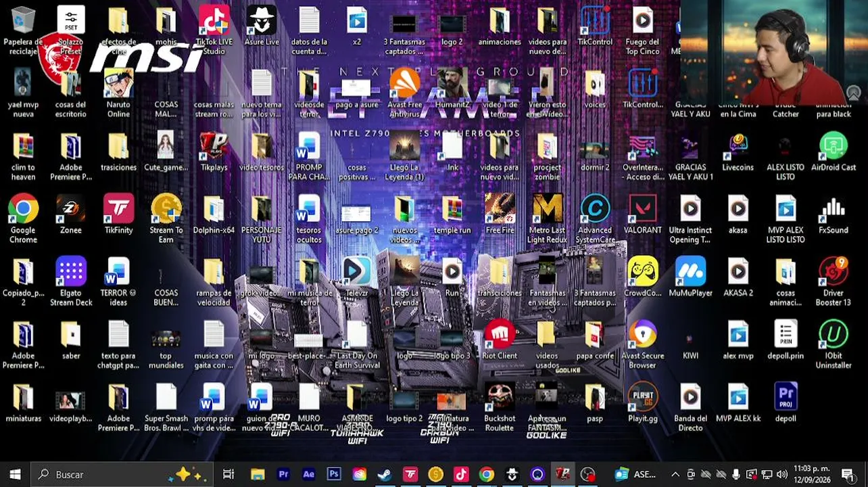Open TikTok from the taskbar
This screenshot has width=868, height=487.
click(461, 474)
